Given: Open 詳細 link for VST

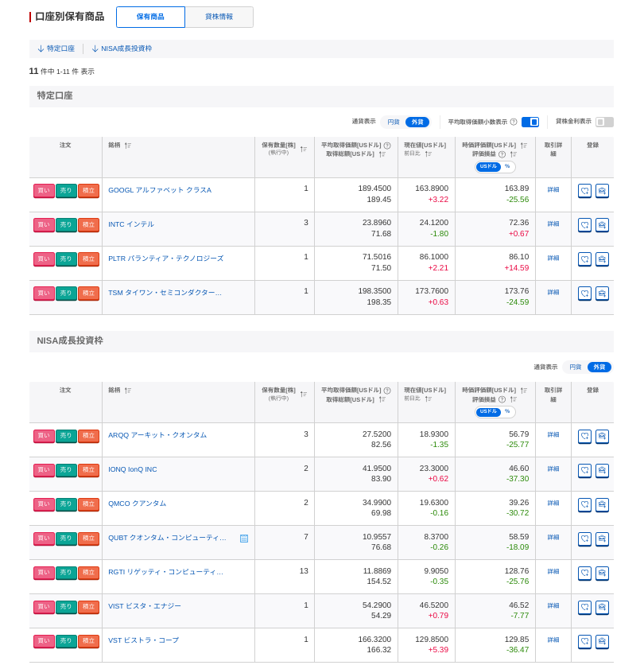Looking at the screenshot, I should tap(553, 640).
